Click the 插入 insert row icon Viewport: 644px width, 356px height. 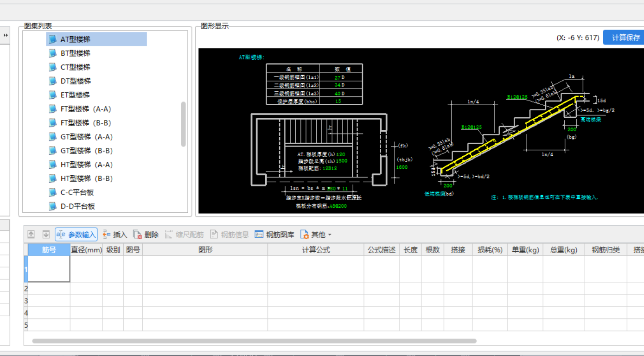point(115,235)
